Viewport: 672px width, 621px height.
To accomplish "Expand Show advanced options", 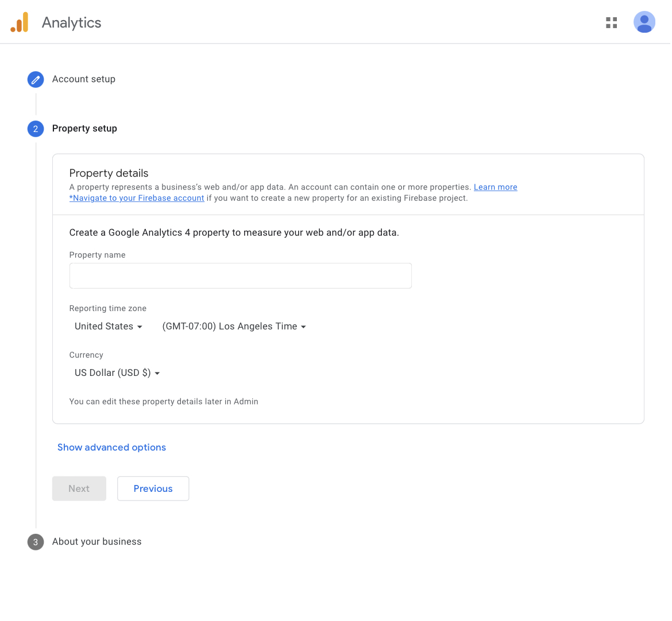I will pyautogui.click(x=111, y=448).
